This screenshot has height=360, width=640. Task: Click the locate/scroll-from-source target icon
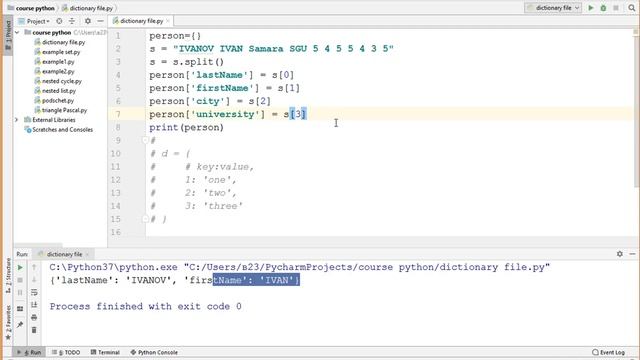(60, 21)
